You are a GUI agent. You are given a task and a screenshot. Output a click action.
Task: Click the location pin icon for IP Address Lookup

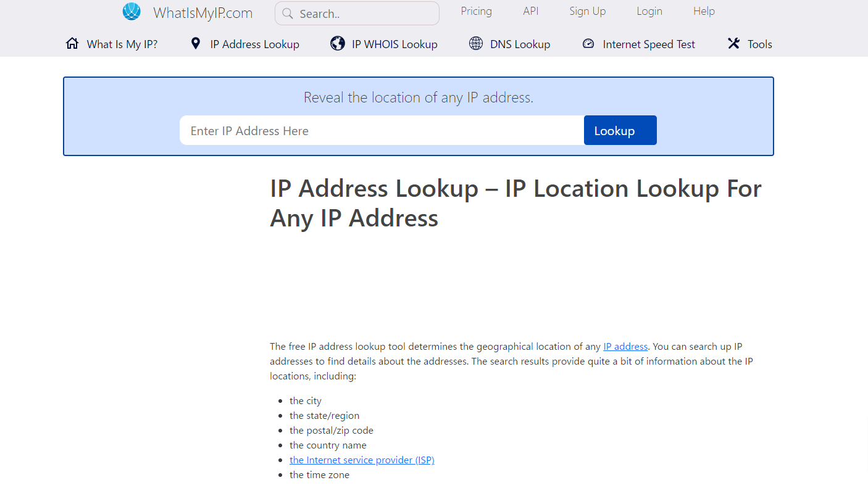[196, 44]
